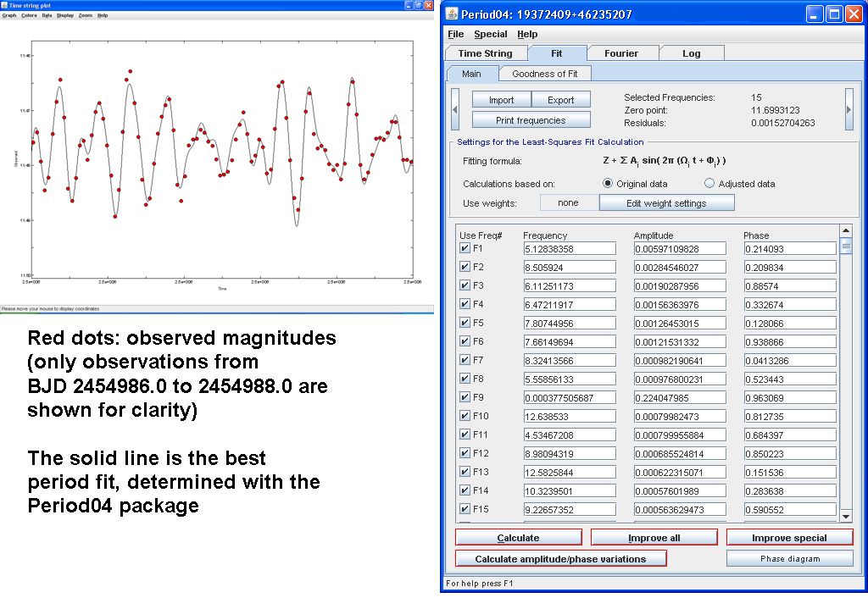Click the F2 frequency field 8.505924
The image size is (868, 609).
click(x=570, y=268)
